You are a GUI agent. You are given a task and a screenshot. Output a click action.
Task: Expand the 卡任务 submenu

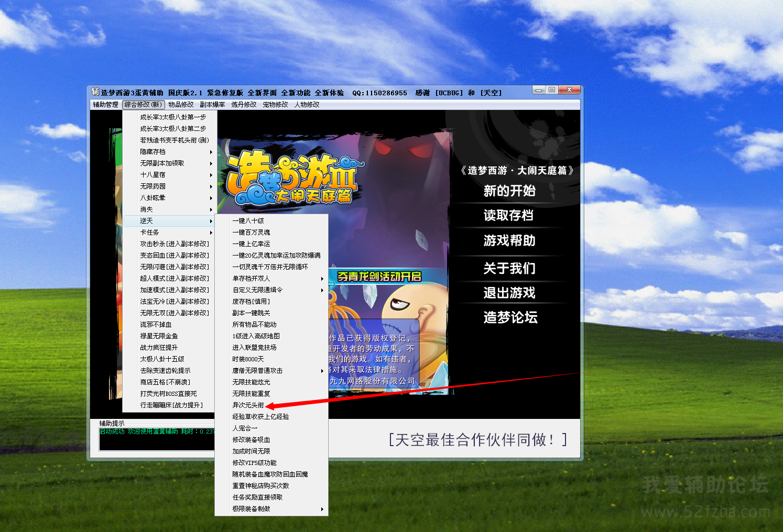(x=169, y=232)
